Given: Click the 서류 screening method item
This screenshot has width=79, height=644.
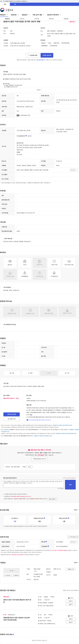Looking at the screenshot, I should pyautogui.click(x=12, y=373).
